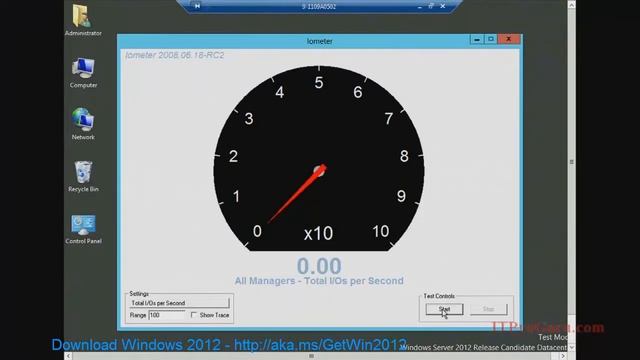This screenshot has height=360, width=640.
Task: Click the disabled Stop button
Action: coord(489,309)
